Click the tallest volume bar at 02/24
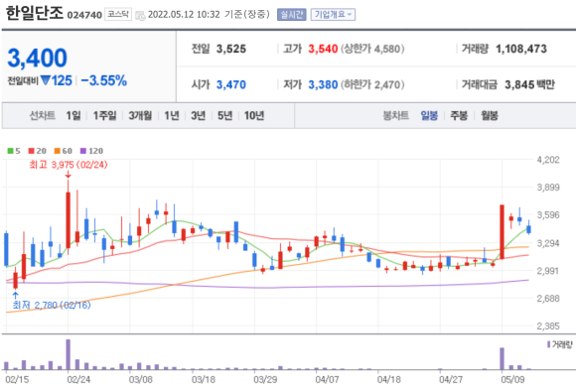Screen dimensions: 576x392 (x=68, y=354)
